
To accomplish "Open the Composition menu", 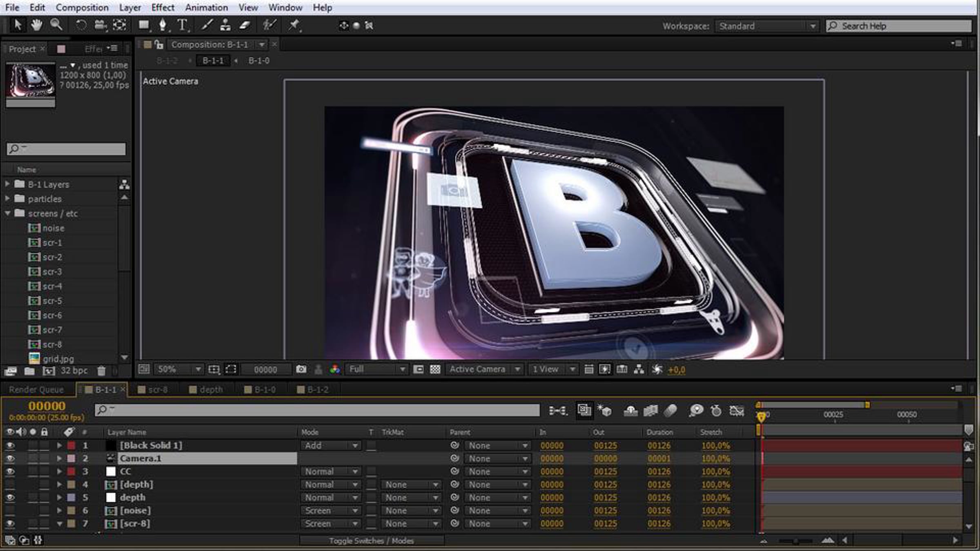I will click(82, 7).
